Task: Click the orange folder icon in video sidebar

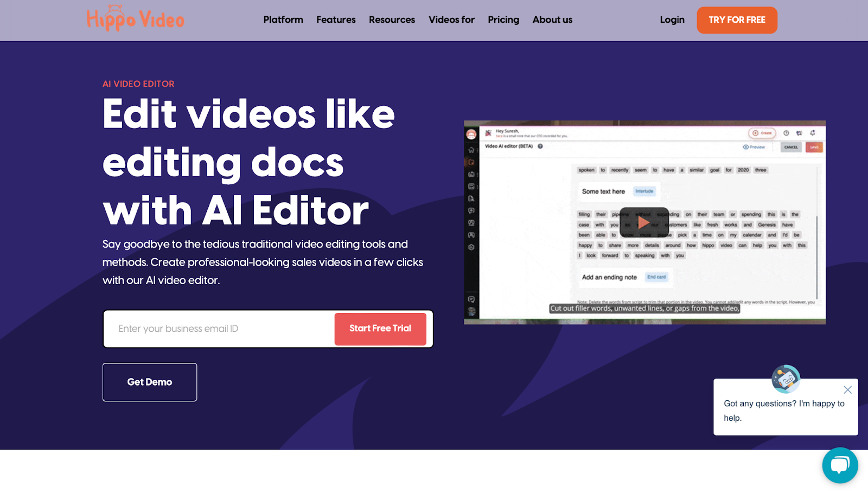Action: pos(471,162)
